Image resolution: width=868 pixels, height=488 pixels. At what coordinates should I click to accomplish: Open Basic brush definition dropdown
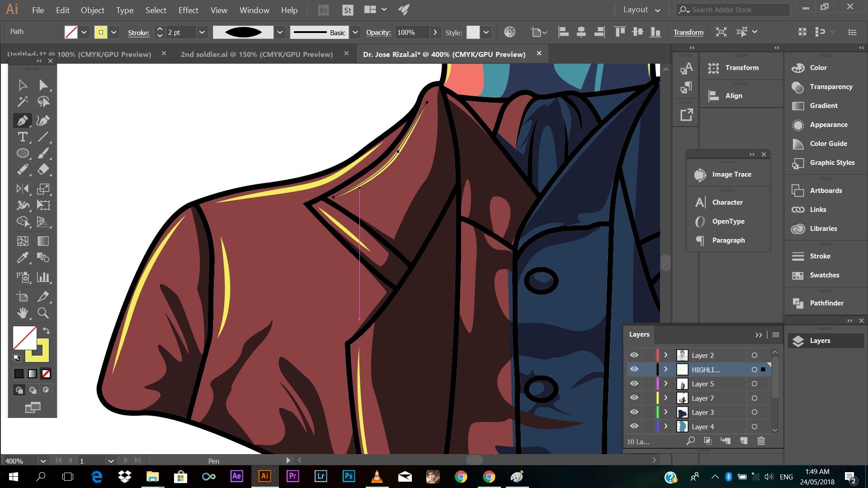point(355,32)
